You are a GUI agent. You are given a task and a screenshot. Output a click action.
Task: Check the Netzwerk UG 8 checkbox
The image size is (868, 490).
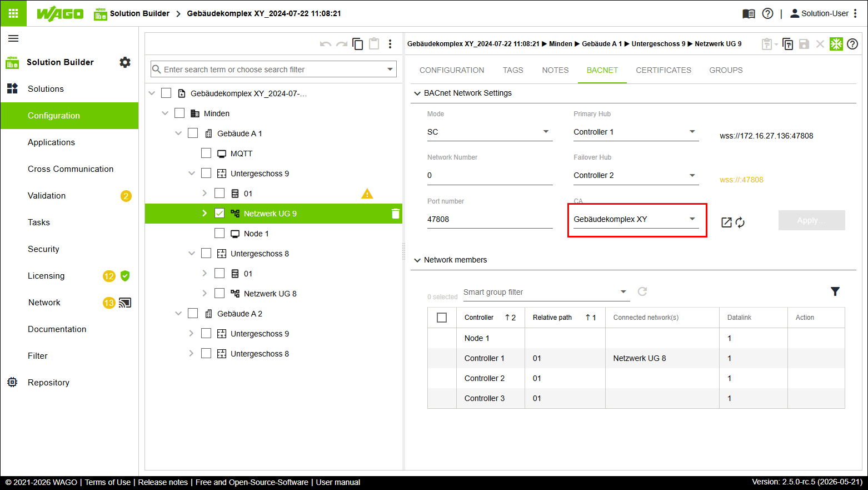(220, 294)
